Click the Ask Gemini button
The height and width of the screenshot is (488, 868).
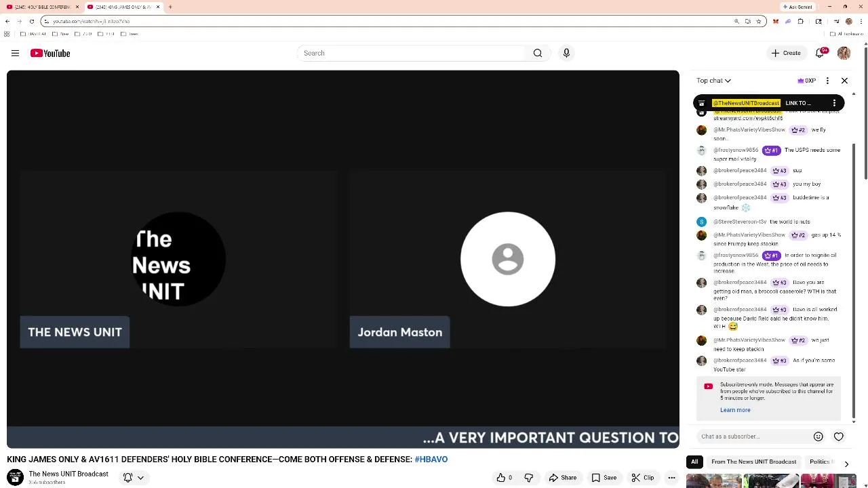797,7
